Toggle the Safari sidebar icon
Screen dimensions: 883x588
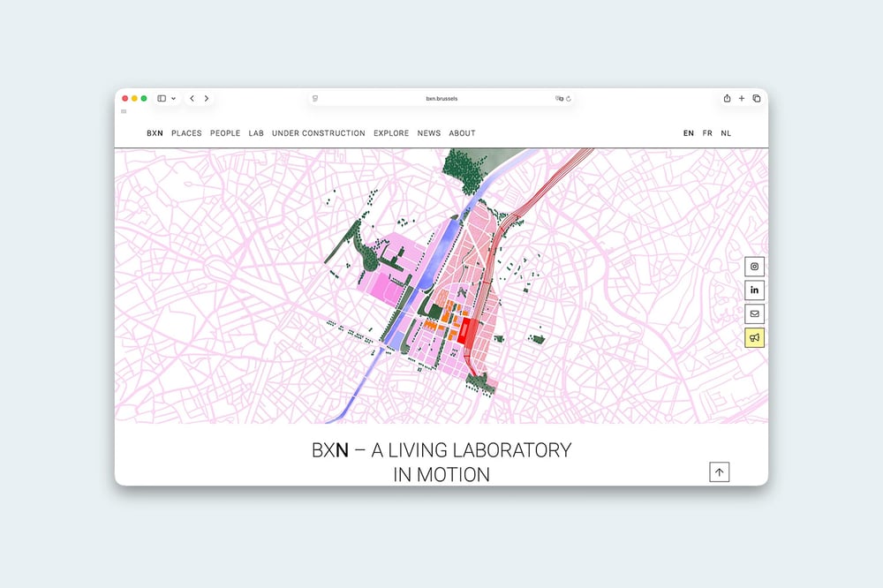[162, 98]
